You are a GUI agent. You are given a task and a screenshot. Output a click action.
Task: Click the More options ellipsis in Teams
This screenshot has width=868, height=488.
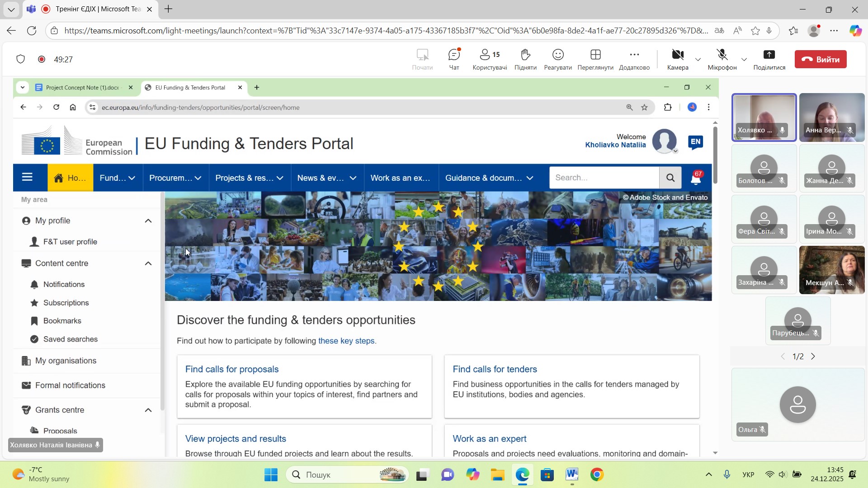pyautogui.click(x=634, y=59)
